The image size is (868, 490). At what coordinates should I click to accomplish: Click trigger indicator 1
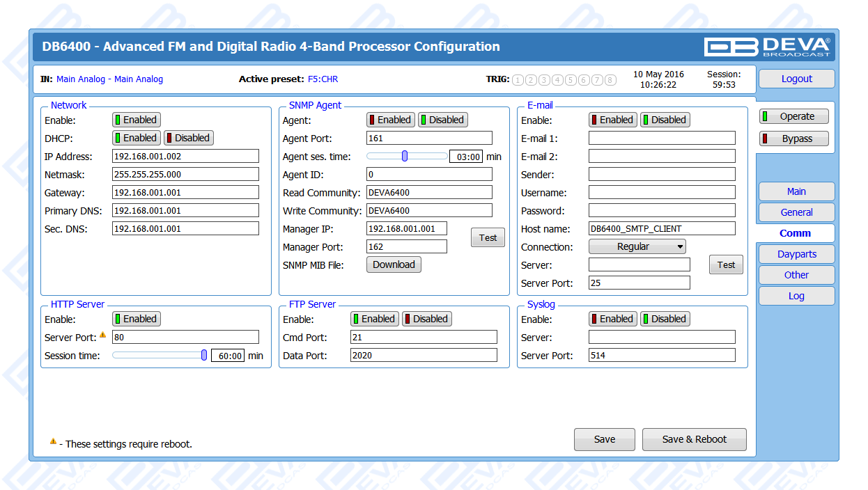click(x=518, y=80)
